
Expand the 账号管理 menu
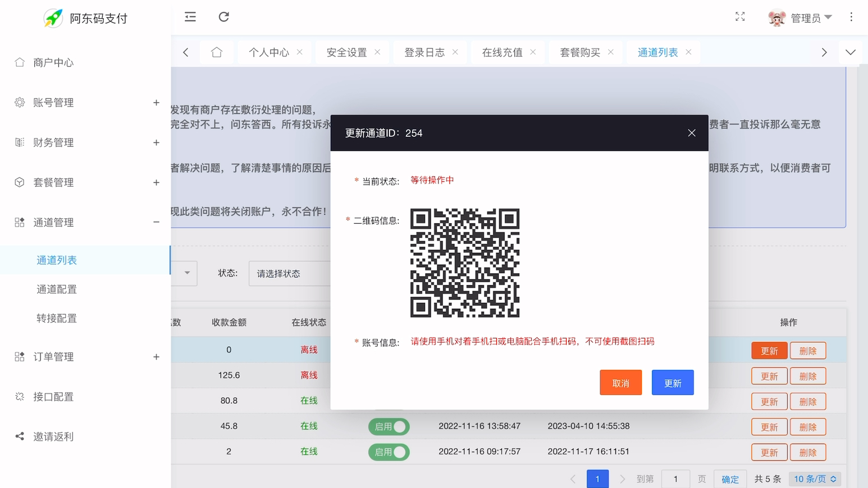pyautogui.click(x=156, y=103)
